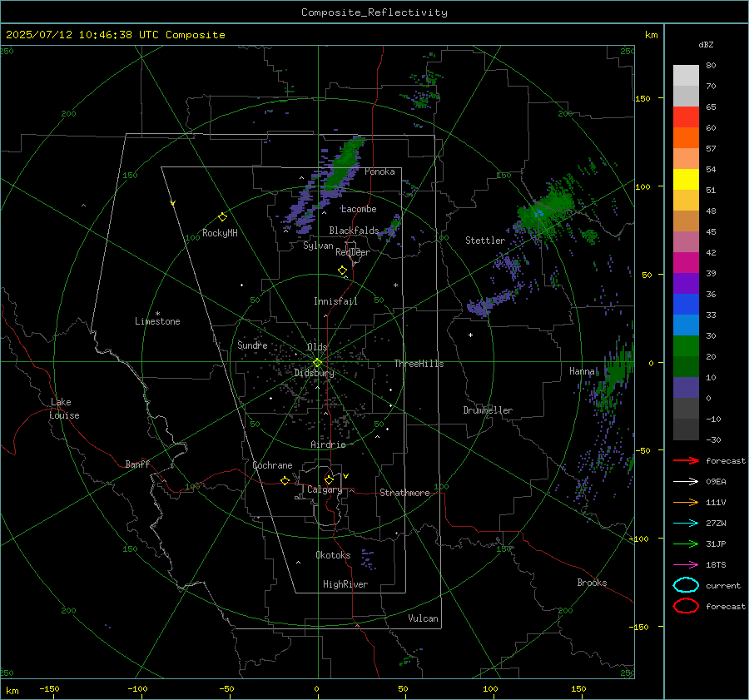Click the Blackfalds town label
The image size is (749, 700).
point(354,231)
